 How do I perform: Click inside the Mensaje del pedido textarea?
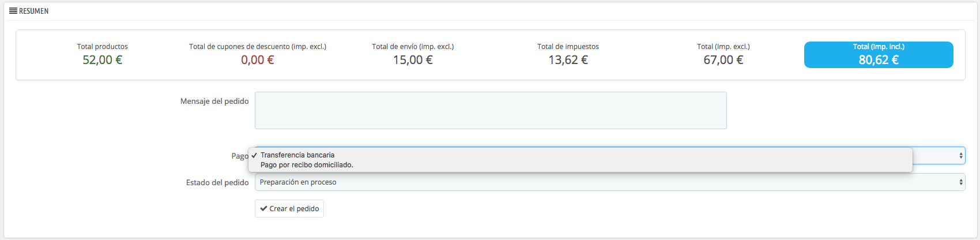[x=490, y=110]
